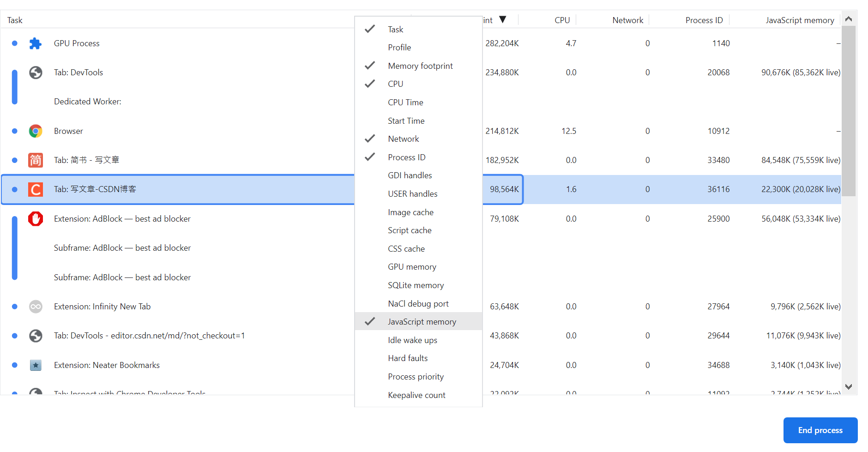Show the Script cache column
868x452 pixels.
[419, 230]
